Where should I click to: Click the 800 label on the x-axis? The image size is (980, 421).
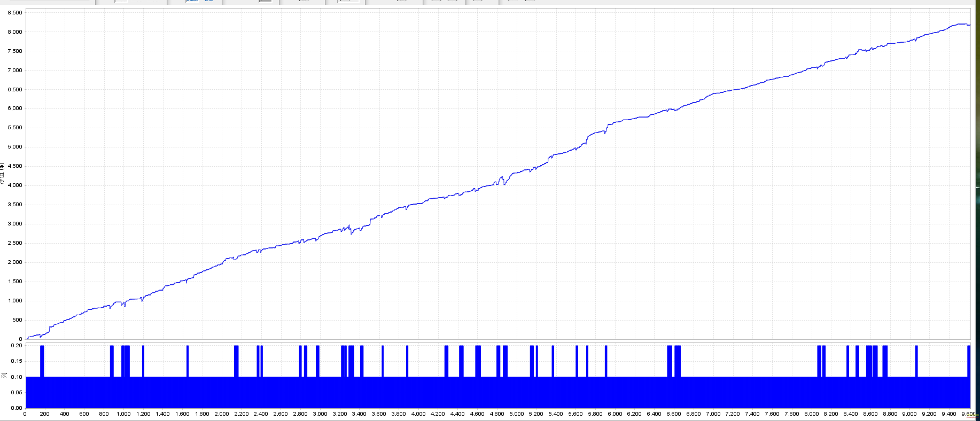pos(104,414)
